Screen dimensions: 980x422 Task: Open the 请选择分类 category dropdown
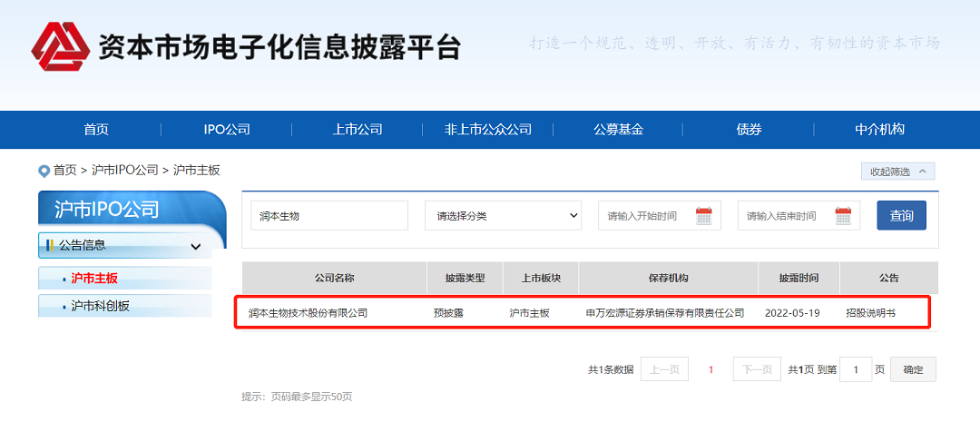(x=503, y=216)
